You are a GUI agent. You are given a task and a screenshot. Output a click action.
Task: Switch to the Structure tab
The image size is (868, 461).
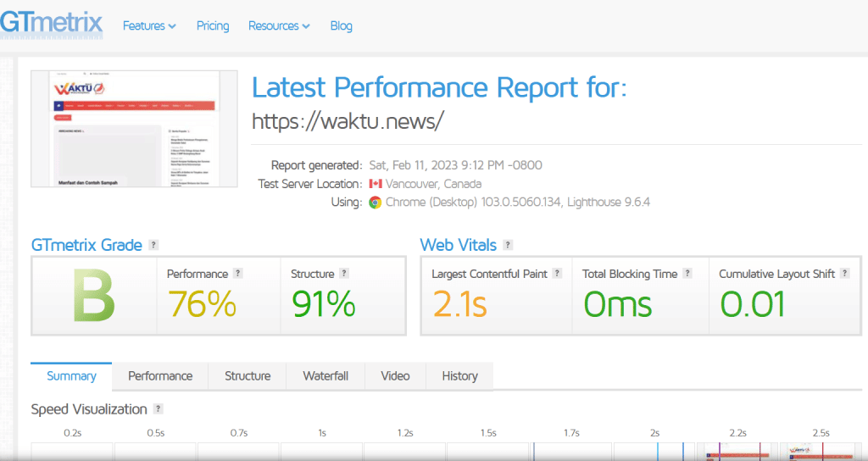coord(248,376)
